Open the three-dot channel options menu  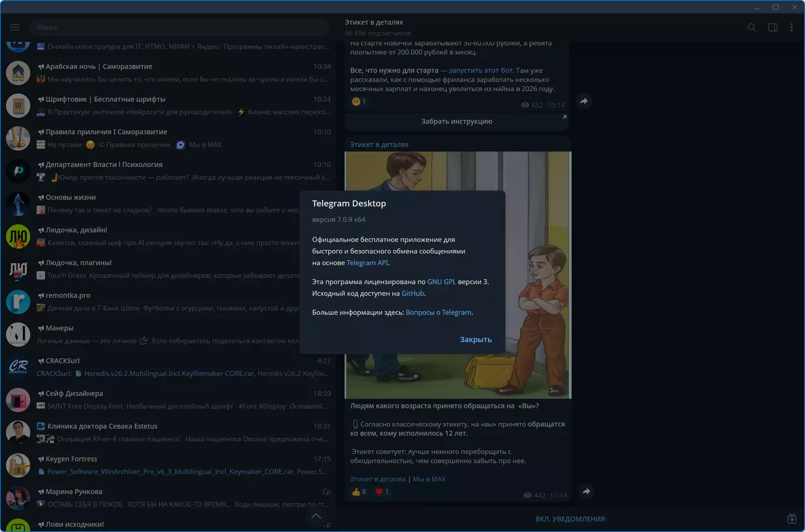(791, 27)
